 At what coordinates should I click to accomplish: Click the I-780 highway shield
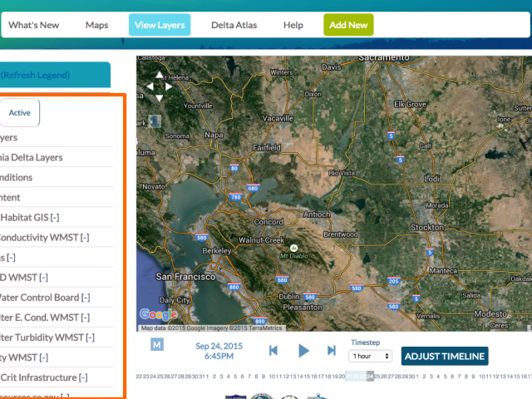[235, 197]
